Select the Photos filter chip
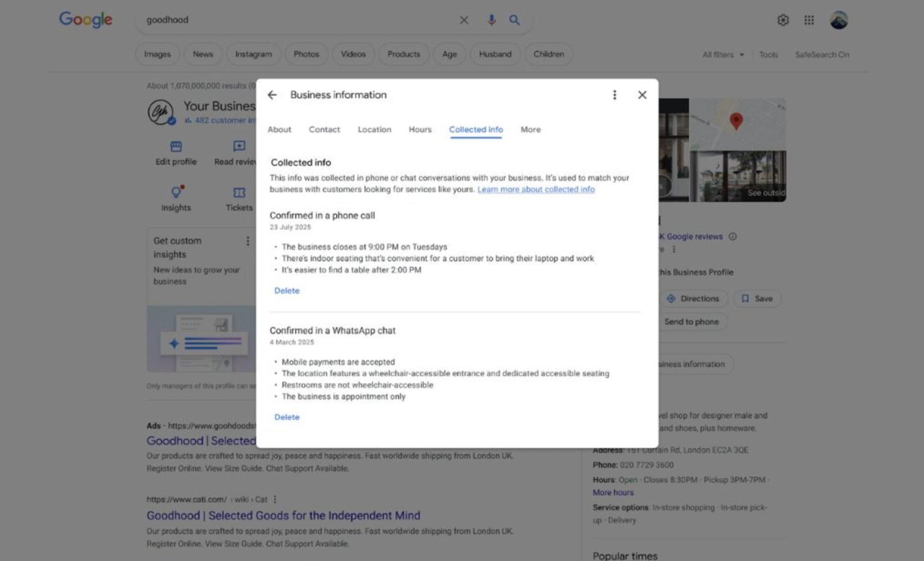 (x=306, y=54)
